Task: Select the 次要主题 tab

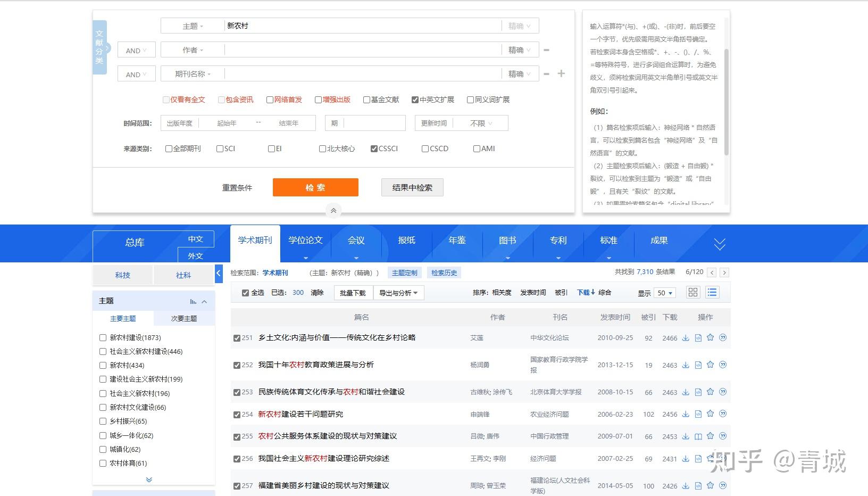Action: 184,318
